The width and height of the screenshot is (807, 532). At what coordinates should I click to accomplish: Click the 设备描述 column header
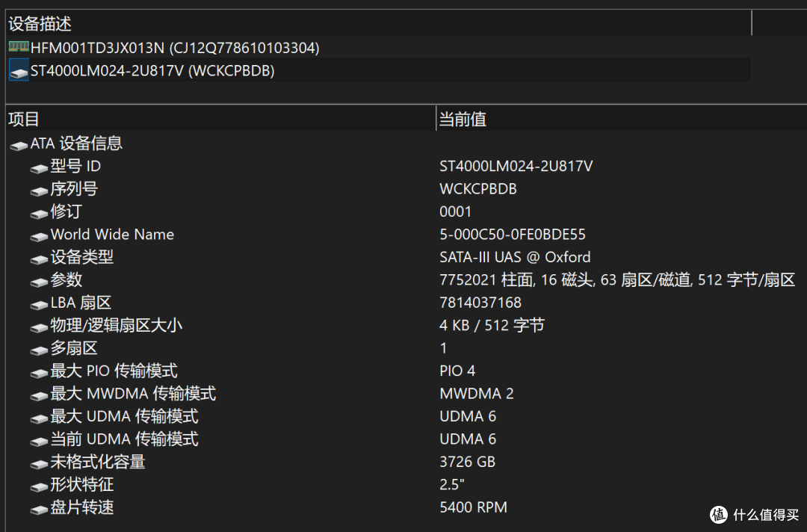pyautogui.click(x=379, y=24)
